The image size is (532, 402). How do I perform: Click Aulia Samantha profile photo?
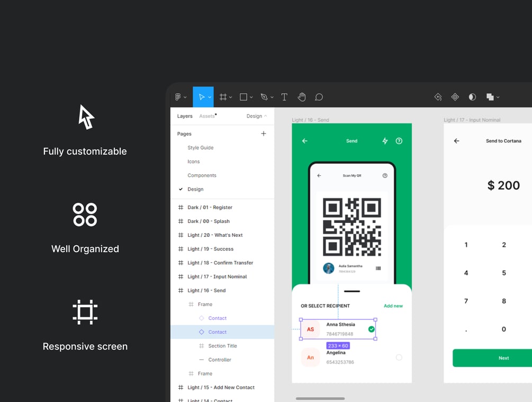[x=328, y=268]
